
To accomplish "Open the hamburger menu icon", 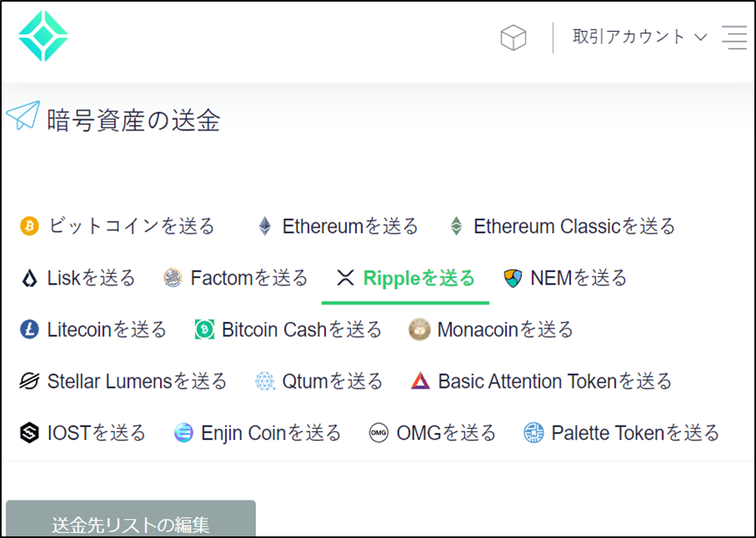I will point(734,37).
